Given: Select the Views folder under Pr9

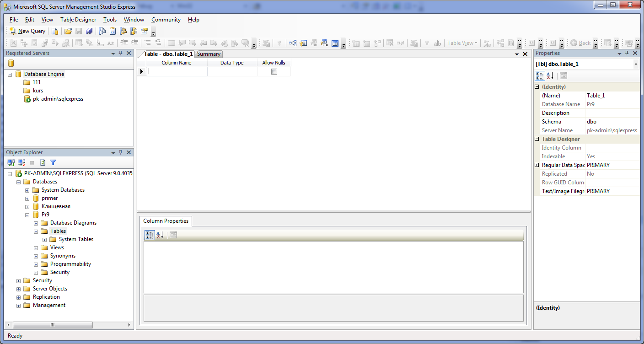Looking at the screenshot, I should tap(57, 247).
